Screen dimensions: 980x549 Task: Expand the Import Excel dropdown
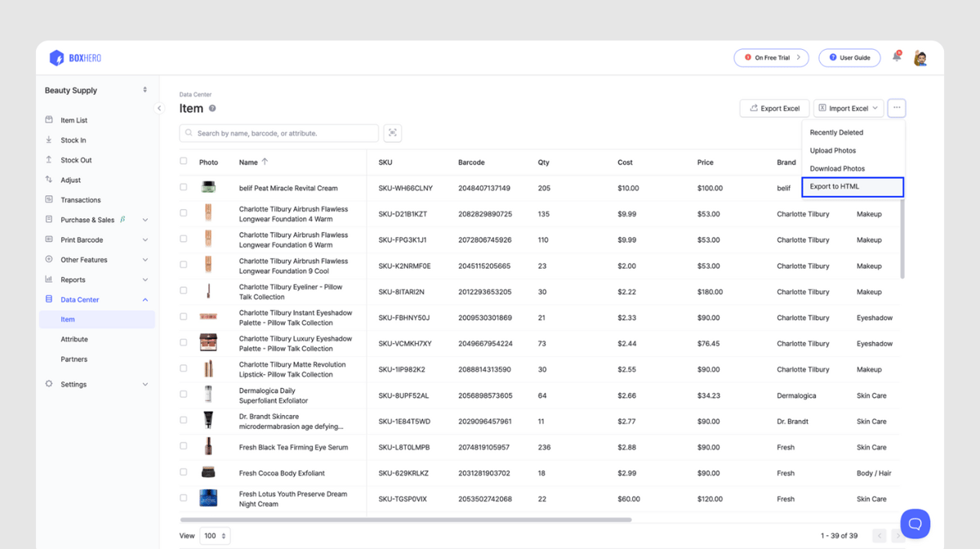click(x=849, y=108)
